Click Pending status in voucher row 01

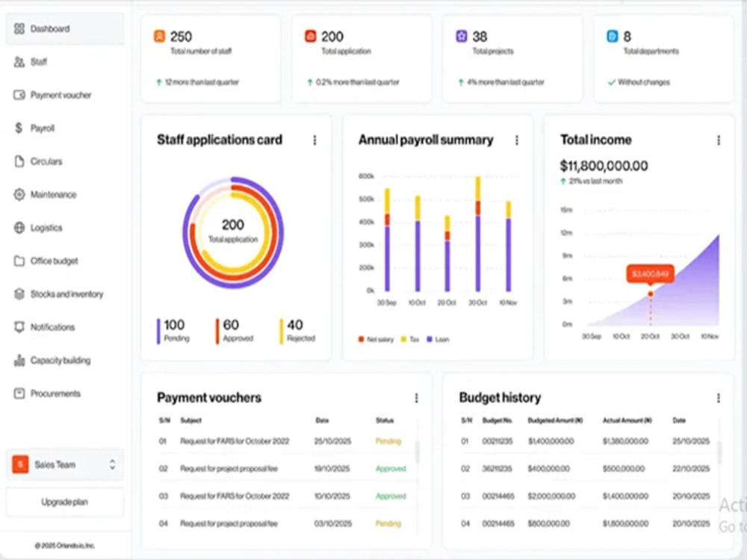[x=388, y=441]
